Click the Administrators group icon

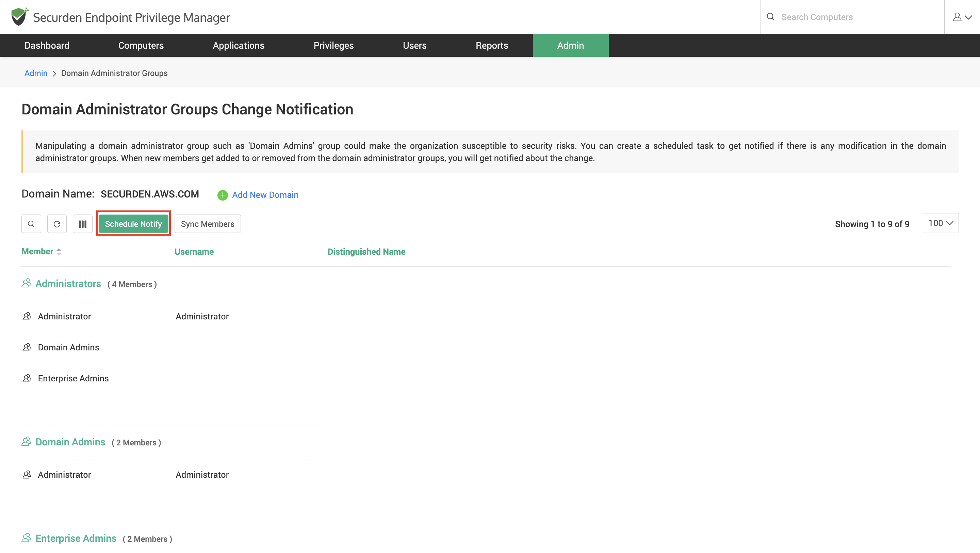tap(26, 283)
